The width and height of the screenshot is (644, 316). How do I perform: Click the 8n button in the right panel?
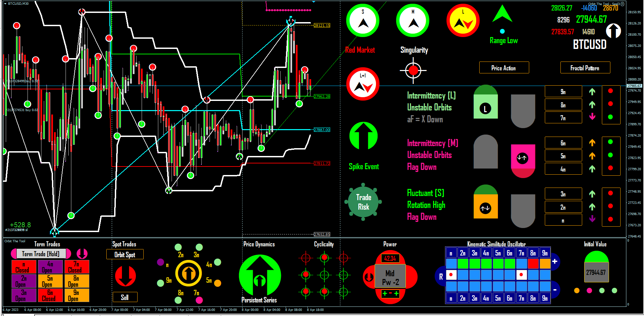(563, 105)
